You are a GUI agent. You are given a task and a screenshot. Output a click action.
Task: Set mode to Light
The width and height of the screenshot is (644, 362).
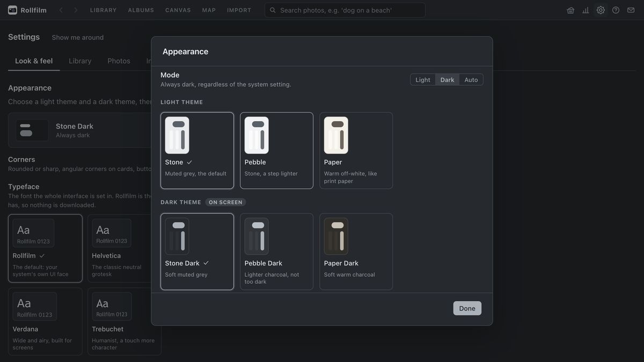tap(423, 80)
